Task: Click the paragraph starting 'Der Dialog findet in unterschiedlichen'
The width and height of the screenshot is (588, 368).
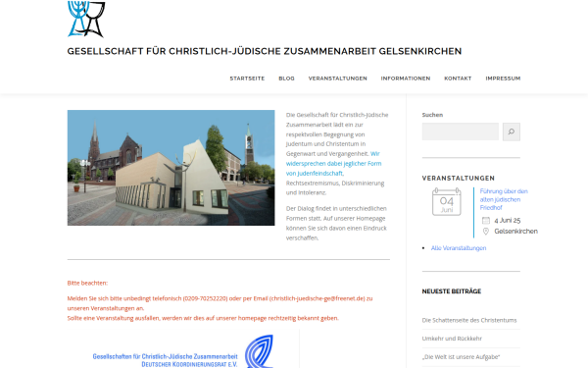Action: pyautogui.click(x=336, y=223)
